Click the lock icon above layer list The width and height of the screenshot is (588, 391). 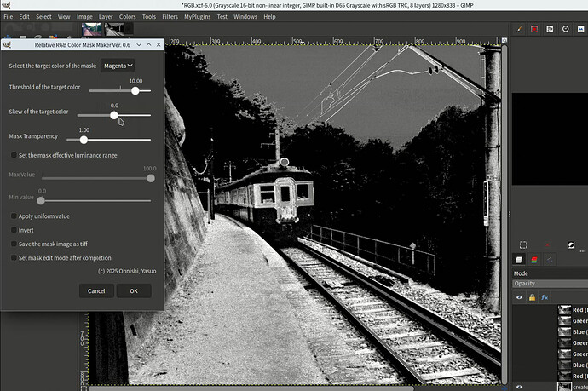(532, 297)
